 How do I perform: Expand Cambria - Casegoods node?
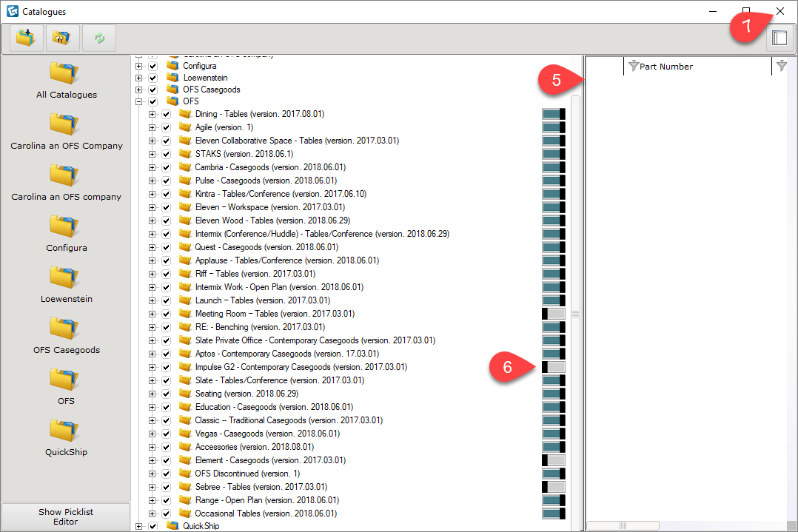pos(152,167)
